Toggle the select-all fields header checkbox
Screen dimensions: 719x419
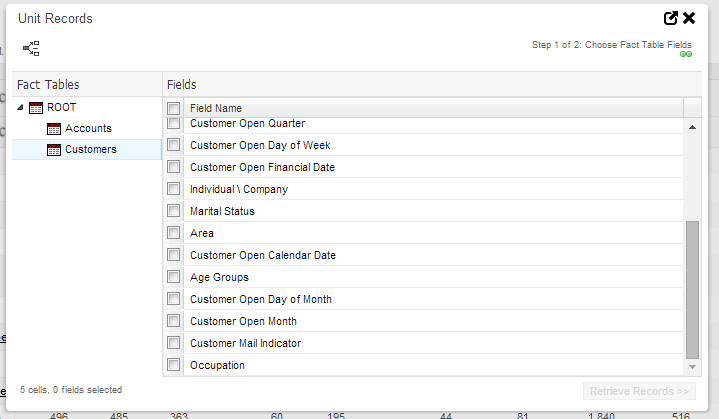pyautogui.click(x=174, y=108)
